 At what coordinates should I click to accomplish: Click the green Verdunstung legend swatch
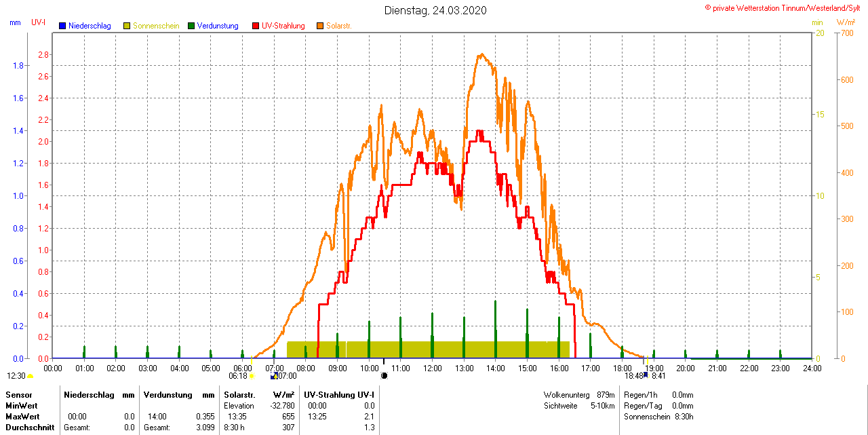pos(192,26)
